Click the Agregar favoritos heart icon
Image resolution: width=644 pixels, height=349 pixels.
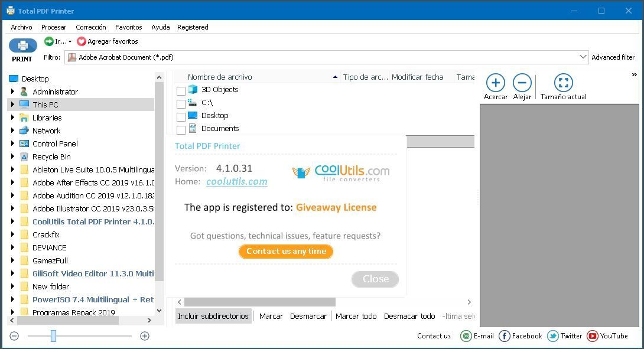pyautogui.click(x=82, y=41)
